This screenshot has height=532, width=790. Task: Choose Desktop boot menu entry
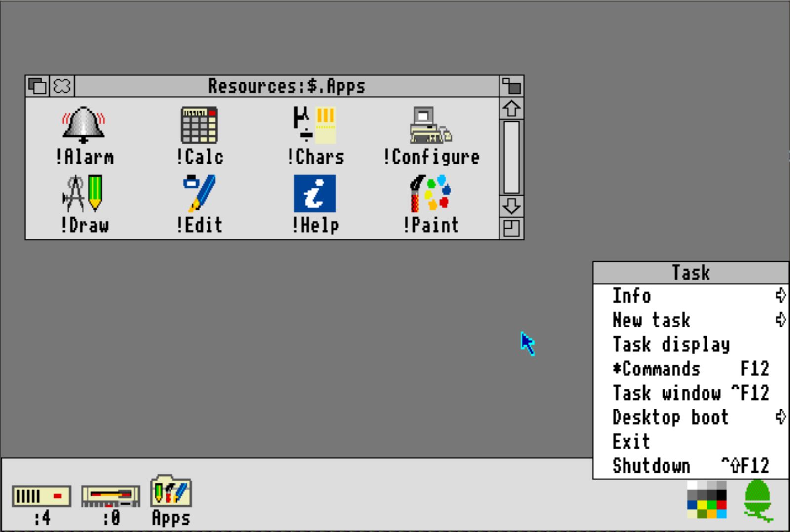click(691, 417)
